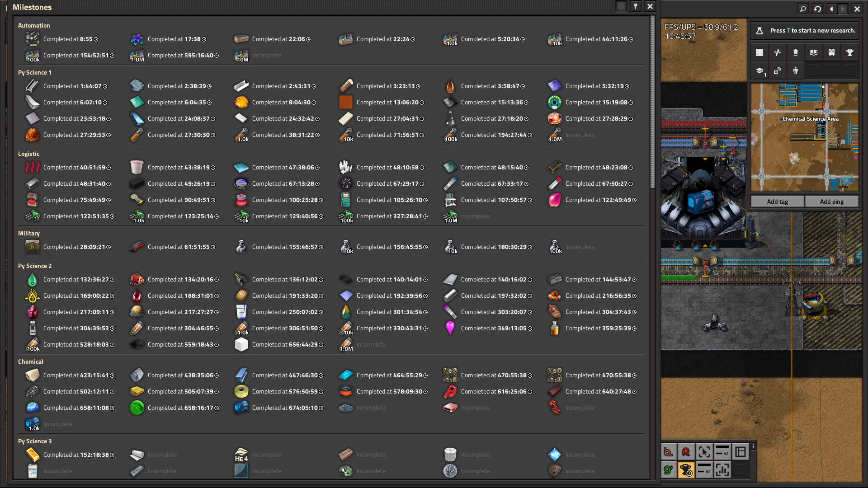Click the oil drop icon at 3:58:47
The height and width of the screenshot is (488, 868).
pos(450,86)
